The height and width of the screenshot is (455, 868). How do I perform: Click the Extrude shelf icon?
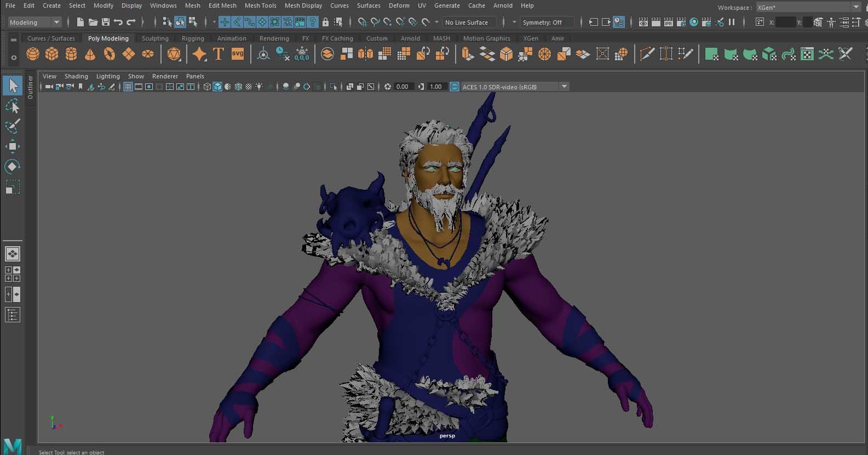pos(468,54)
